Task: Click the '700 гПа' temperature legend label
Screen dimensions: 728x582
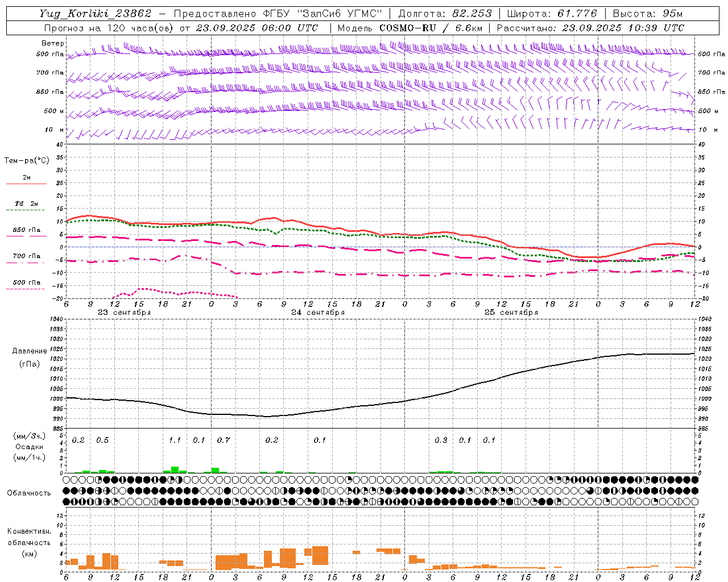Action: [27, 256]
